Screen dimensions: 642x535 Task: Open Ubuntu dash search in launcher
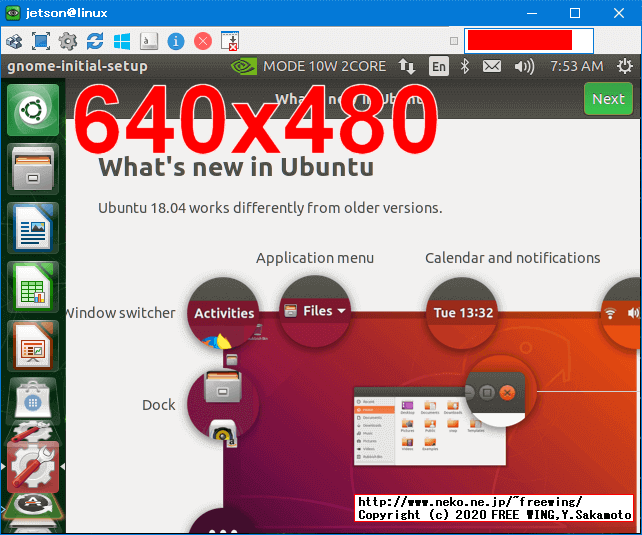click(x=33, y=110)
